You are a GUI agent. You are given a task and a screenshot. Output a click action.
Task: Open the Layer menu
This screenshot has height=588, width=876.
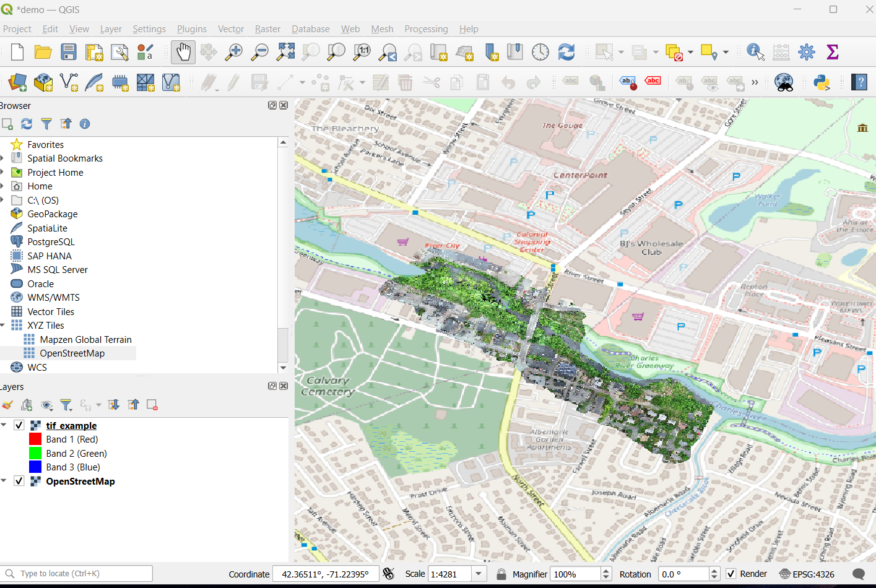pos(111,29)
